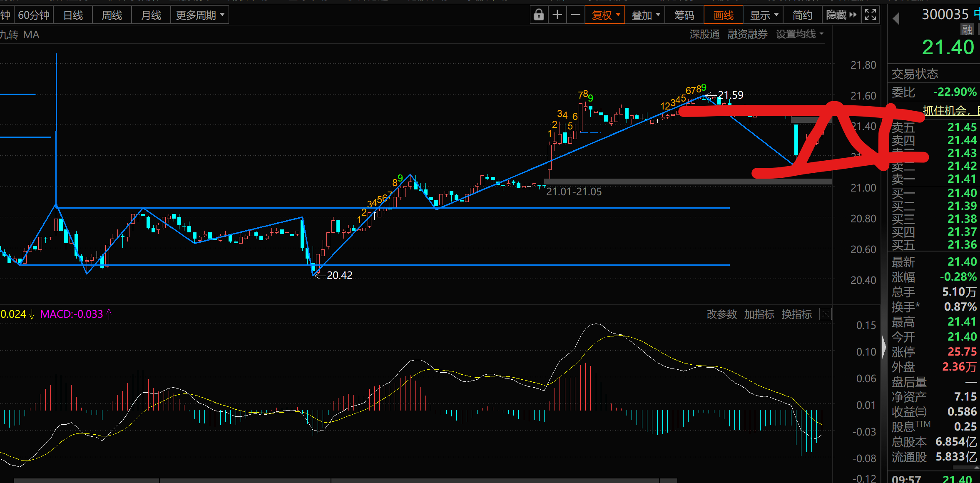Viewport: 980px width, 483px height.
Task: Click the 改参数 button
Action: pyautogui.click(x=721, y=314)
